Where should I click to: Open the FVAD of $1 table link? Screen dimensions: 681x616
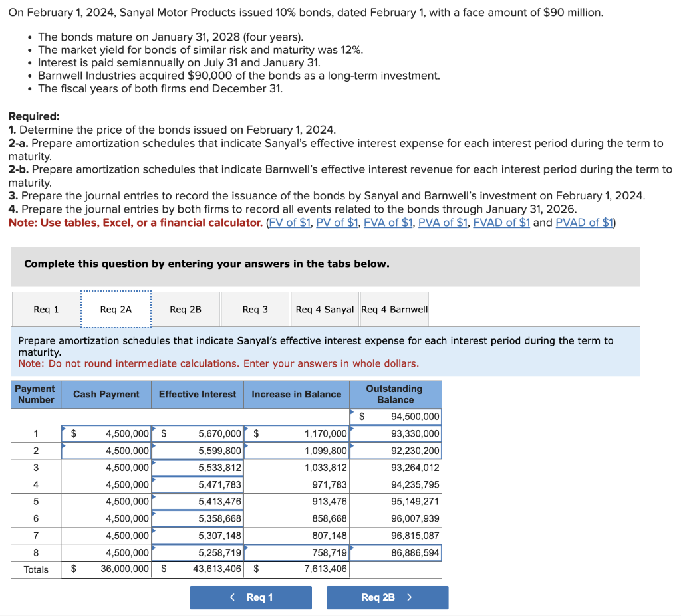click(501, 222)
